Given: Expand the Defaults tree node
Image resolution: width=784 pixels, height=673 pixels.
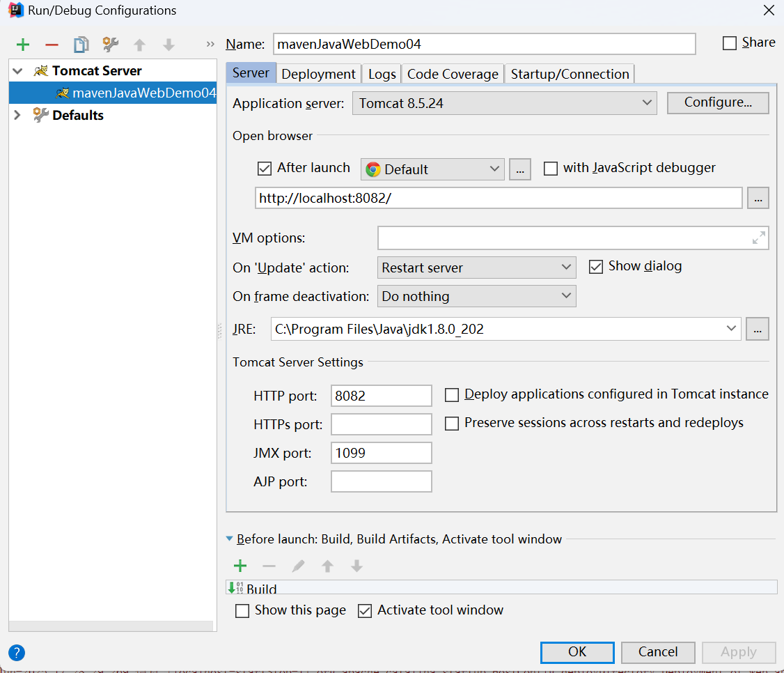Looking at the screenshot, I should pos(17,115).
